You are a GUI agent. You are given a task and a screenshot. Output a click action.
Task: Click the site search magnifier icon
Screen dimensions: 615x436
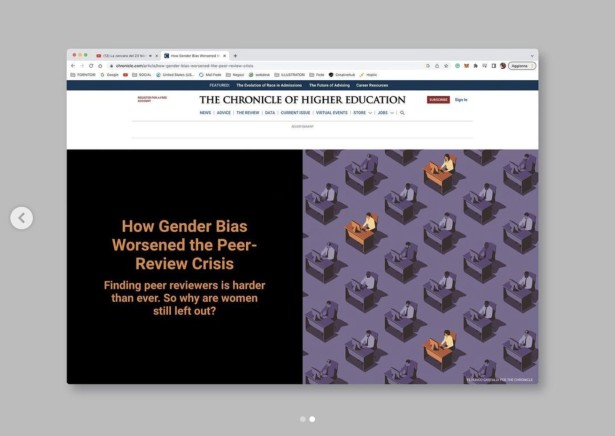point(402,113)
